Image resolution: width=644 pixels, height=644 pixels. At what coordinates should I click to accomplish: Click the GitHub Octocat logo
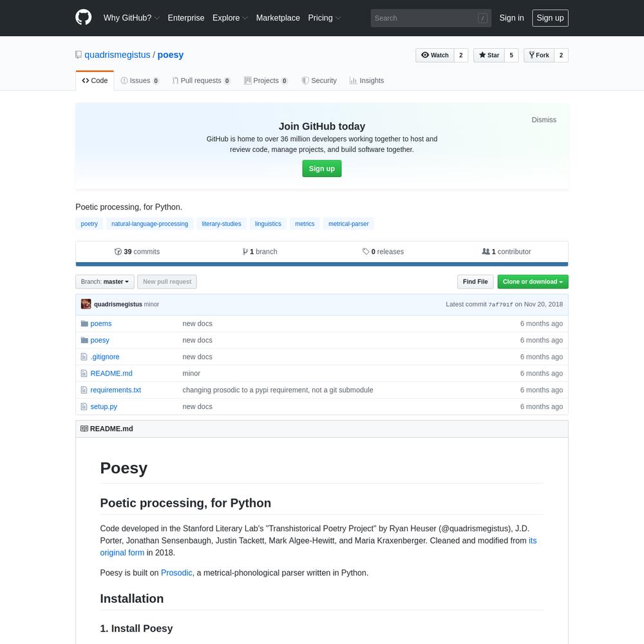83,17
